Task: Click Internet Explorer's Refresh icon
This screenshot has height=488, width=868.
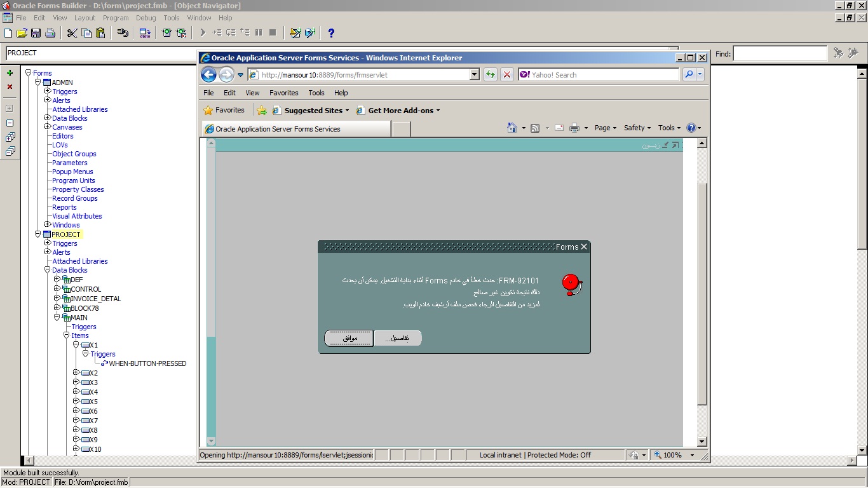Action: 490,75
